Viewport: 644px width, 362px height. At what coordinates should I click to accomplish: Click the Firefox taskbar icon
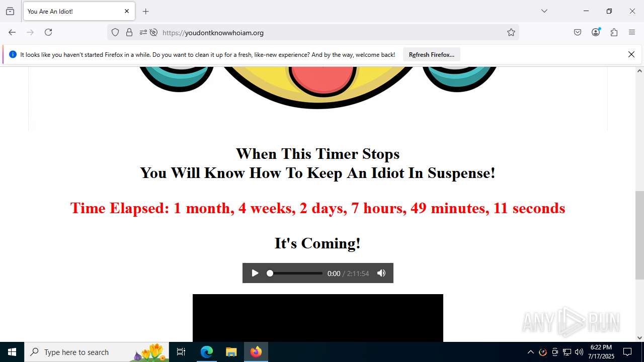[256, 352]
